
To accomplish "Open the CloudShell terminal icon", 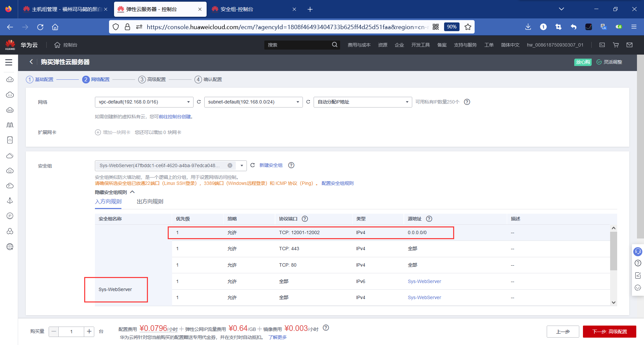I will point(602,45).
